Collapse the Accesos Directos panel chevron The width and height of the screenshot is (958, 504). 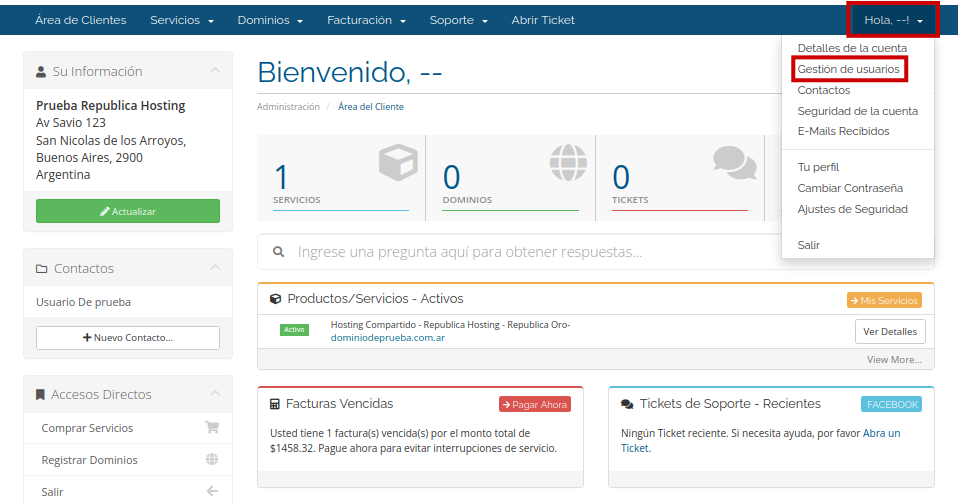coord(215,394)
